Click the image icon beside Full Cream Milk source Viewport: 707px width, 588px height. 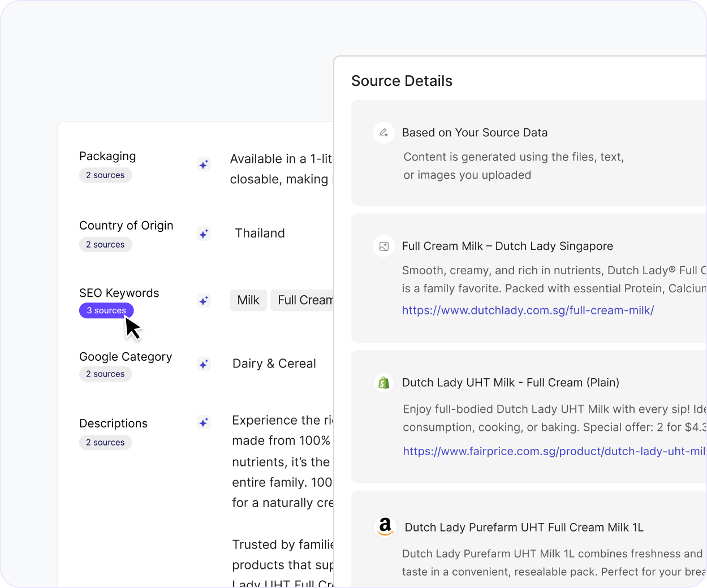[384, 247]
